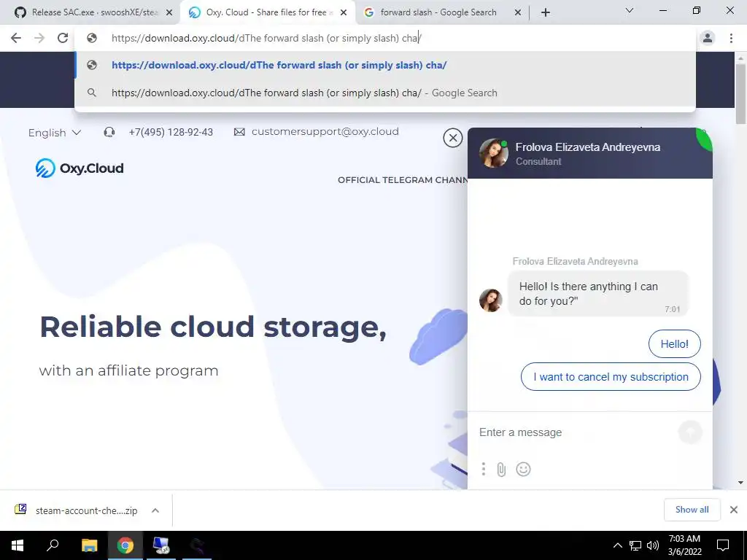747x560 pixels.
Task: Choose 'I want to cancel my subscription' reply
Action: (611, 377)
